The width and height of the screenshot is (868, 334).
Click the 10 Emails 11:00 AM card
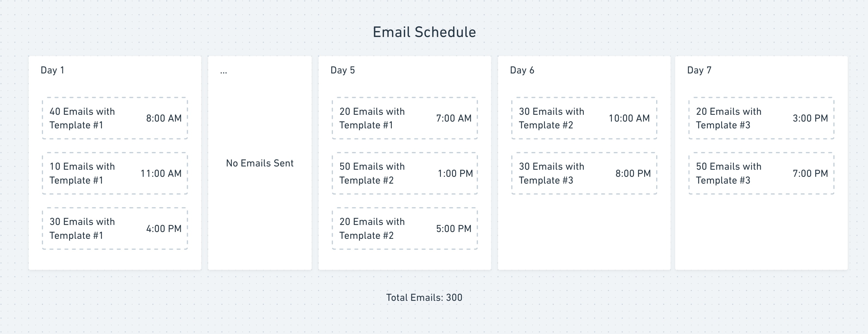(x=115, y=174)
